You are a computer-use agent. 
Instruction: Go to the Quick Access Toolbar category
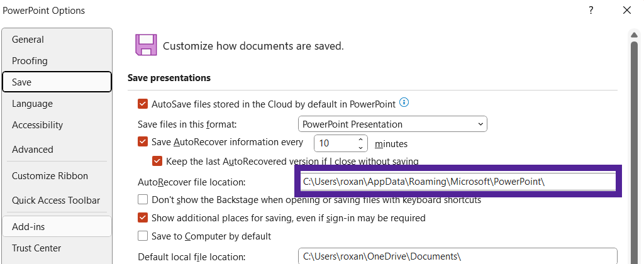tap(56, 201)
